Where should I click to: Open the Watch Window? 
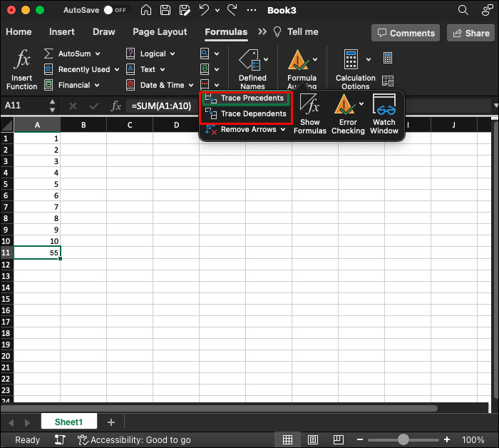[384, 114]
